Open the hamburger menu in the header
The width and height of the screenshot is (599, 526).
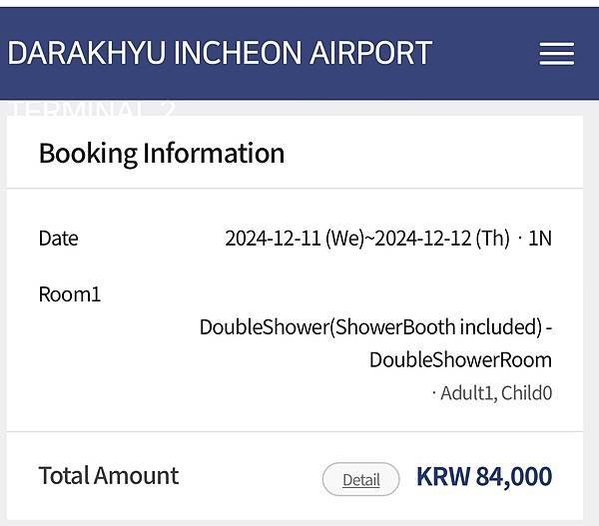click(557, 54)
